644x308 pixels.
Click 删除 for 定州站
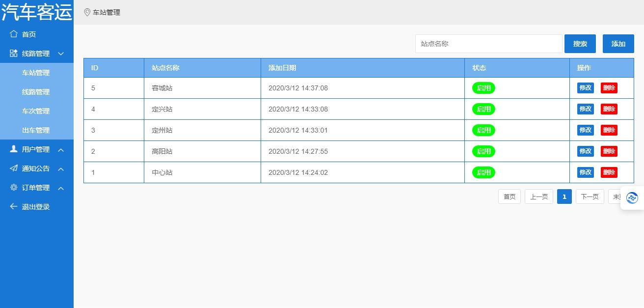[x=609, y=130]
